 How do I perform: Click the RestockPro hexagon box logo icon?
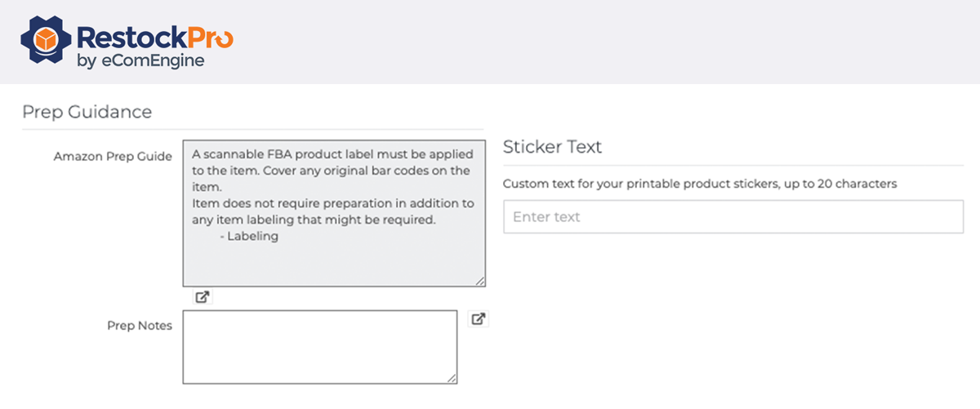[x=47, y=42]
